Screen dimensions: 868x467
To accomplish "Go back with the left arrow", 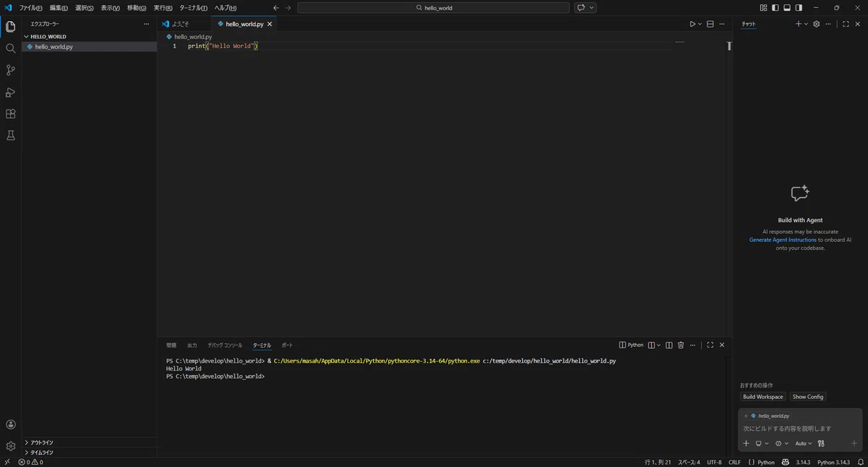I will (x=276, y=8).
